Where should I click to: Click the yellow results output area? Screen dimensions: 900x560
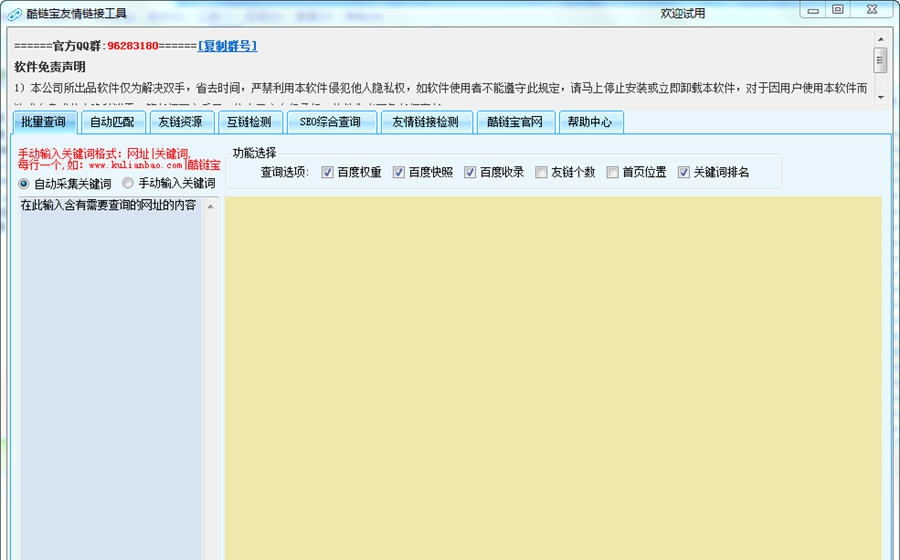[553, 378]
